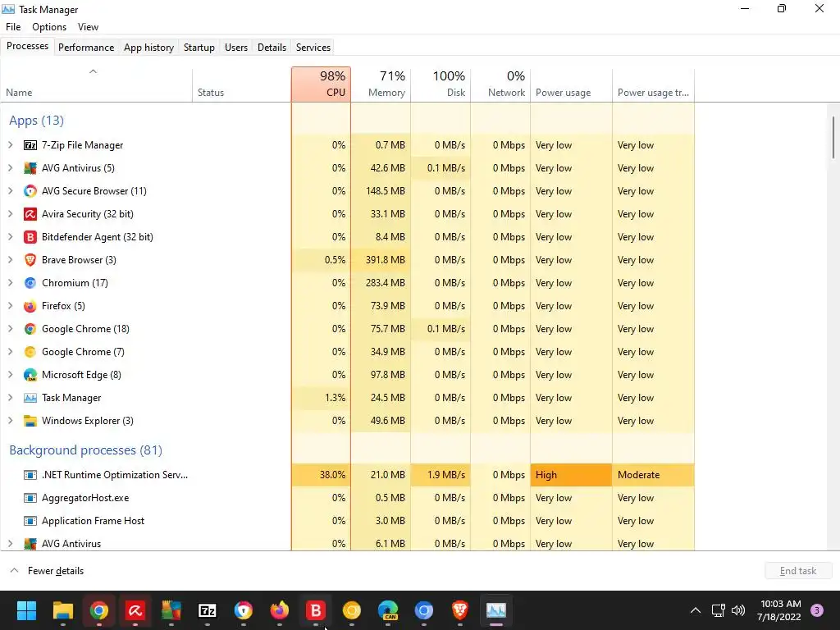The height and width of the screenshot is (630, 840).
Task: Expand the Firefox (5) process group
Action: (x=10, y=306)
